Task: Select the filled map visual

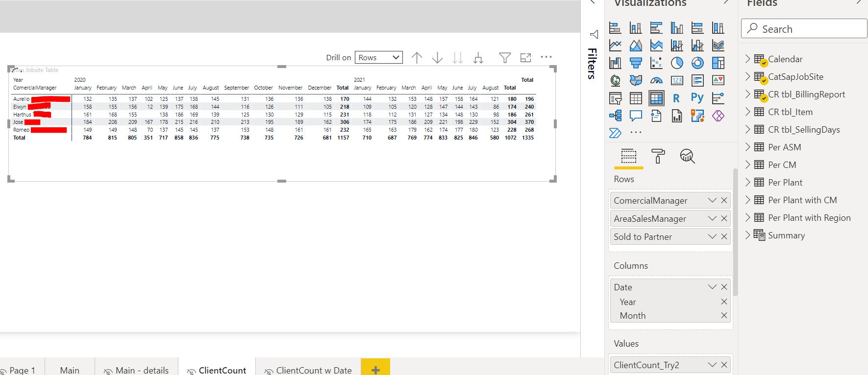Action: [x=636, y=80]
